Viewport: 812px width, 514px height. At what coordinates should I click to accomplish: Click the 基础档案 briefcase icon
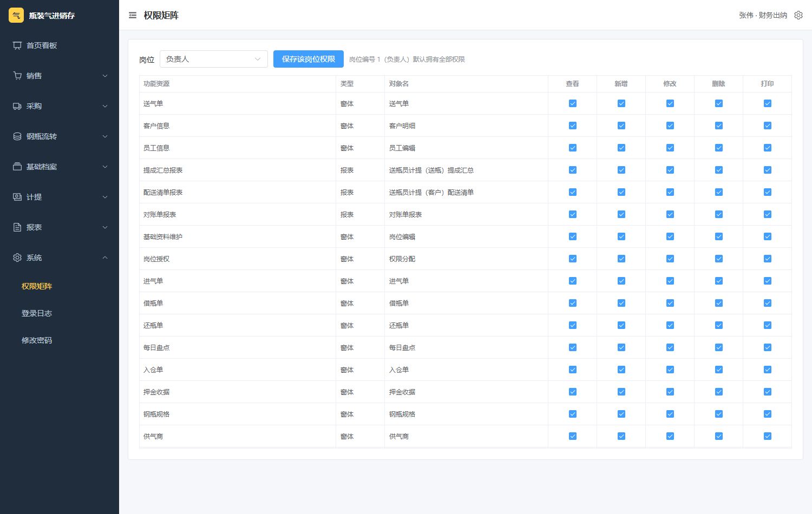click(x=17, y=167)
